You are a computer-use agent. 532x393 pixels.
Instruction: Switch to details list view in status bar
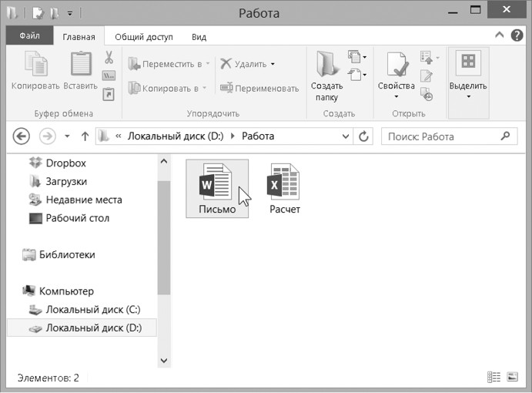[x=495, y=378]
